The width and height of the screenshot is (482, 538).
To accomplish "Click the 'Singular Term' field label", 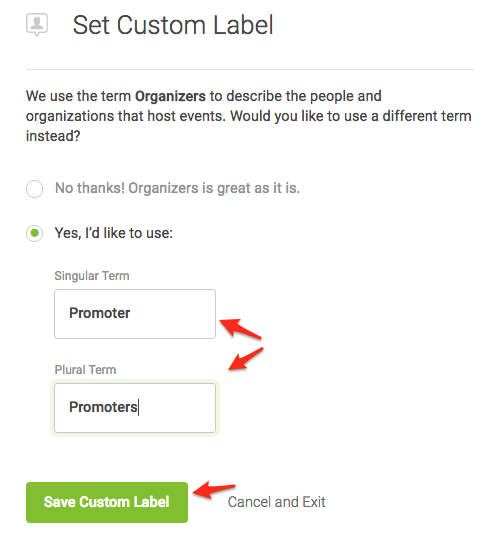I will 92,276.
